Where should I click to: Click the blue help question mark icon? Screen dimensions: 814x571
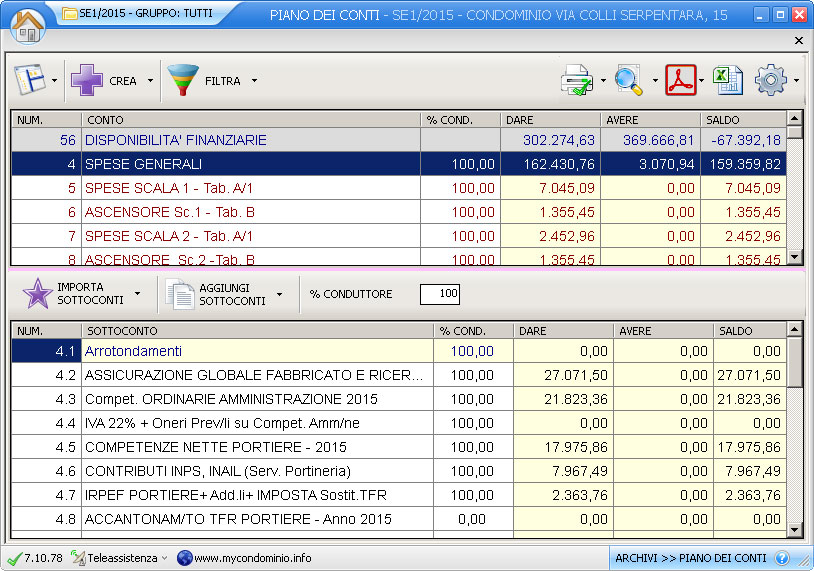pos(782,558)
